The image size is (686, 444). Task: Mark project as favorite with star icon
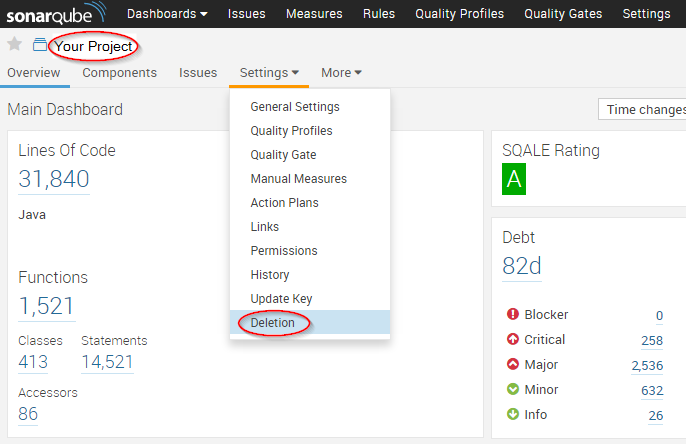[x=14, y=44]
